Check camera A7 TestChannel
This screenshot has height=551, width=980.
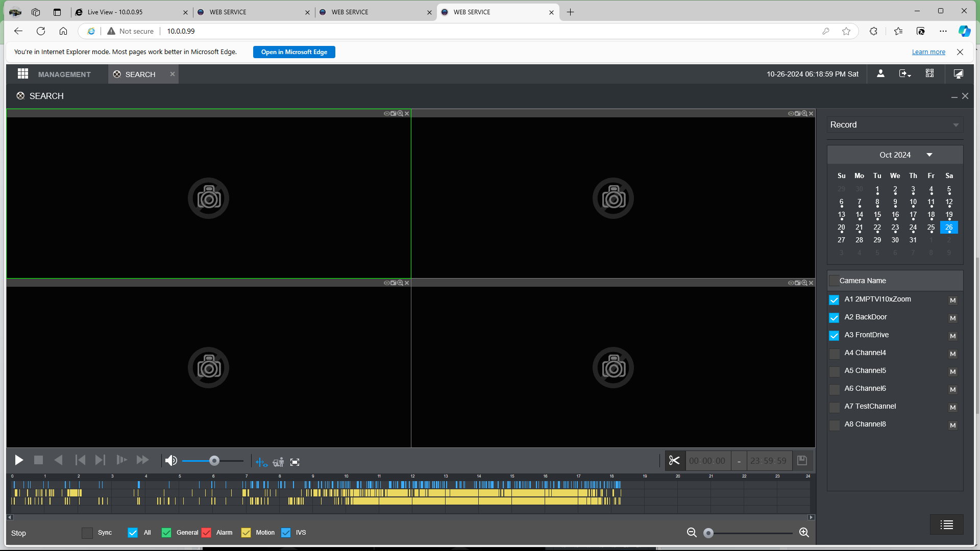pos(834,407)
